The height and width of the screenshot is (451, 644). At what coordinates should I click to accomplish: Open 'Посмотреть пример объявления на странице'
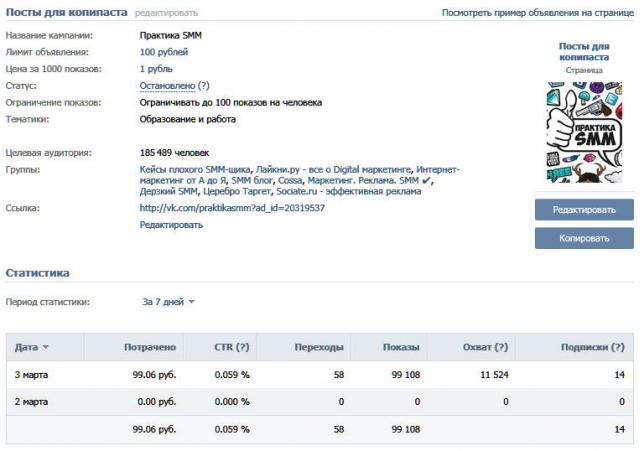538,13
